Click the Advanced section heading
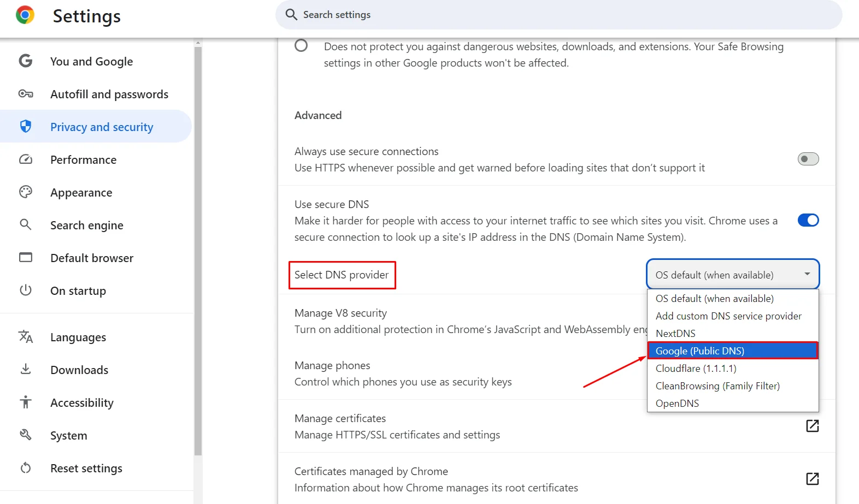The image size is (859, 504). pyautogui.click(x=318, y=115)
